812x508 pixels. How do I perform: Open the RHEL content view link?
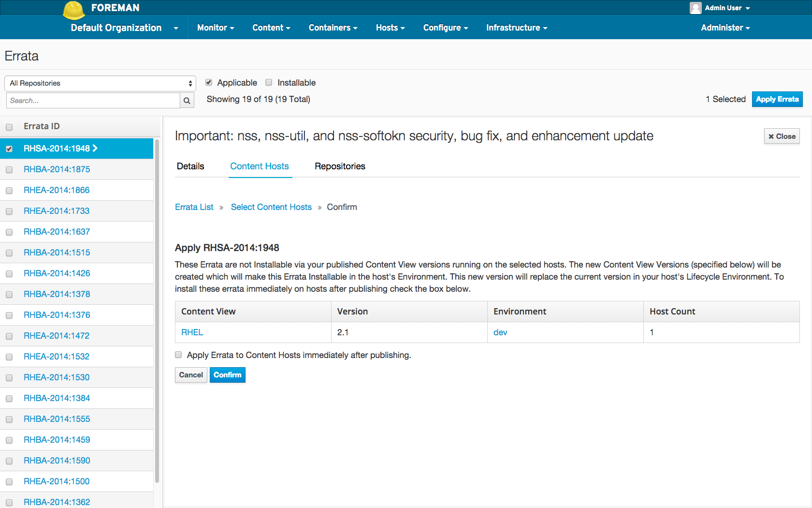point(192,332)
